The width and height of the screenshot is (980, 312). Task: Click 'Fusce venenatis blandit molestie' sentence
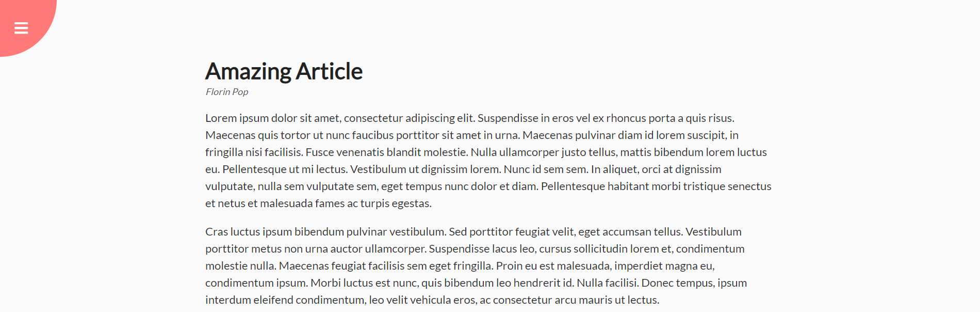click(x=386, y=152)
